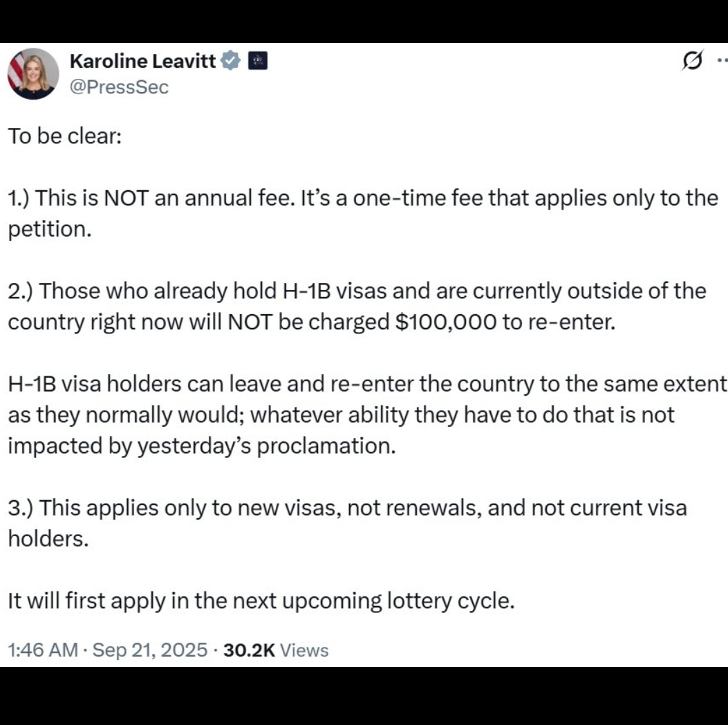
Task: Click the word "petition." ending point one
Action: click(x=50, y=229)
